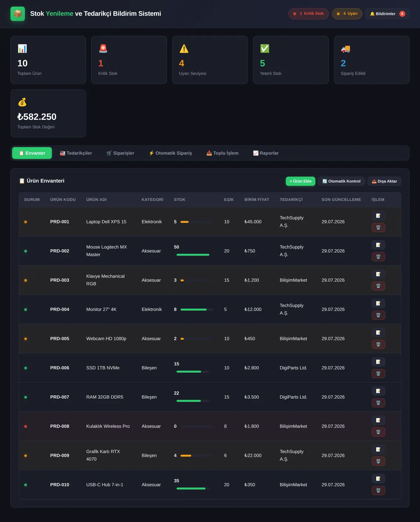Click the Yeterli Stok summary card
Viewport: 420px width, 522px height.
pos(291,60)
